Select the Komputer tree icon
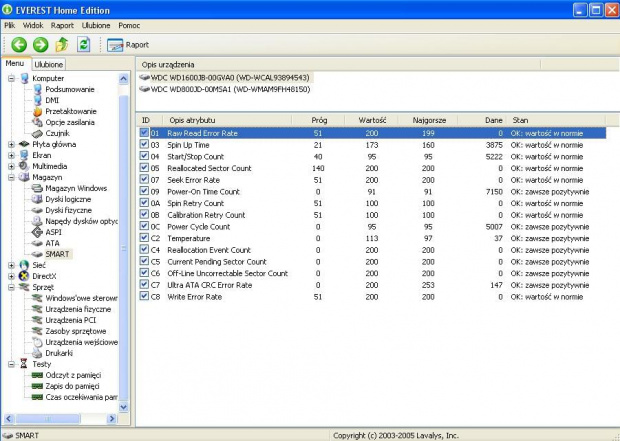Viewport: 620px width, 441px height. coord(25,78)
